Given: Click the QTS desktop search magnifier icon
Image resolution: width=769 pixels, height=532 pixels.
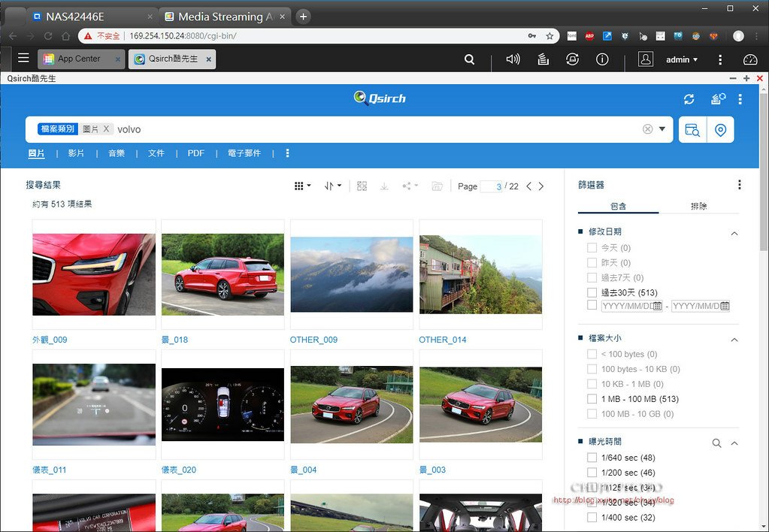Looking at the screenshot, I should pyautogui.click(x=469, y=59).
